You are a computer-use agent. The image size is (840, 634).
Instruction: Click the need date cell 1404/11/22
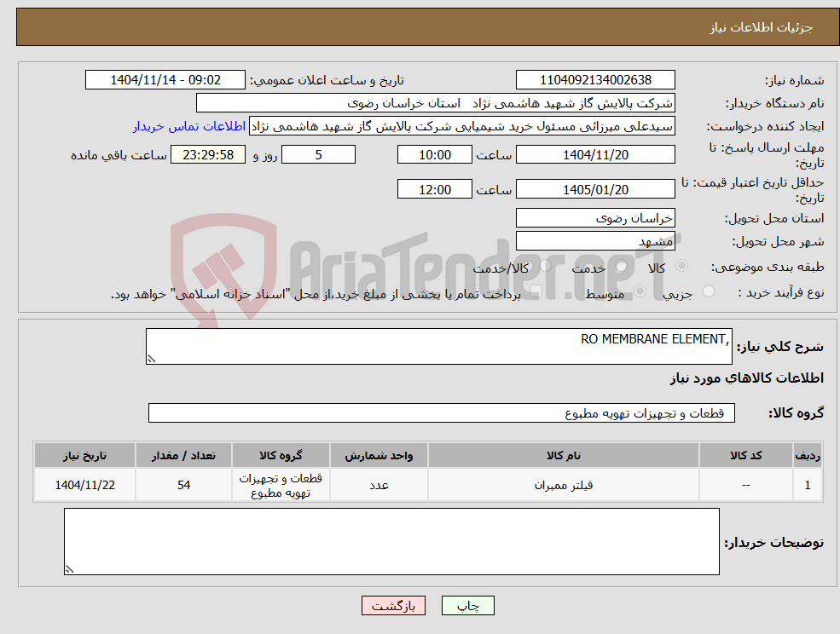click(x=84, y=485)
